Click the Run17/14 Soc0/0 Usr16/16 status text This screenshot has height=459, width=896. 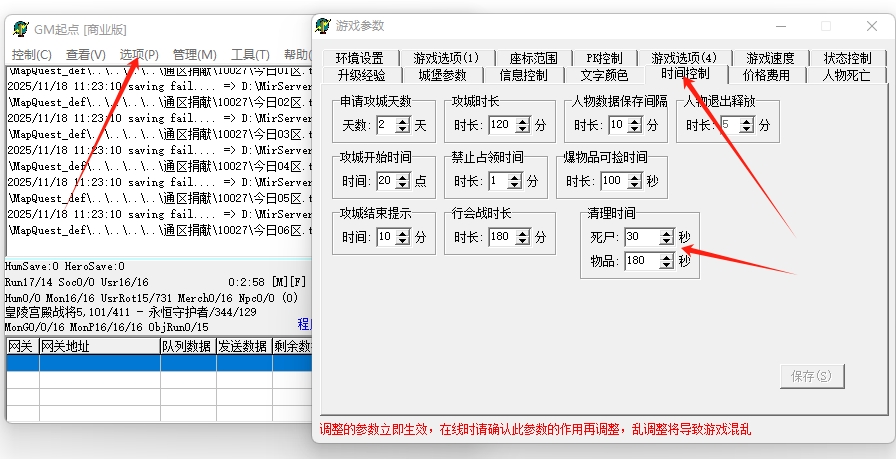tap(77, 282)
